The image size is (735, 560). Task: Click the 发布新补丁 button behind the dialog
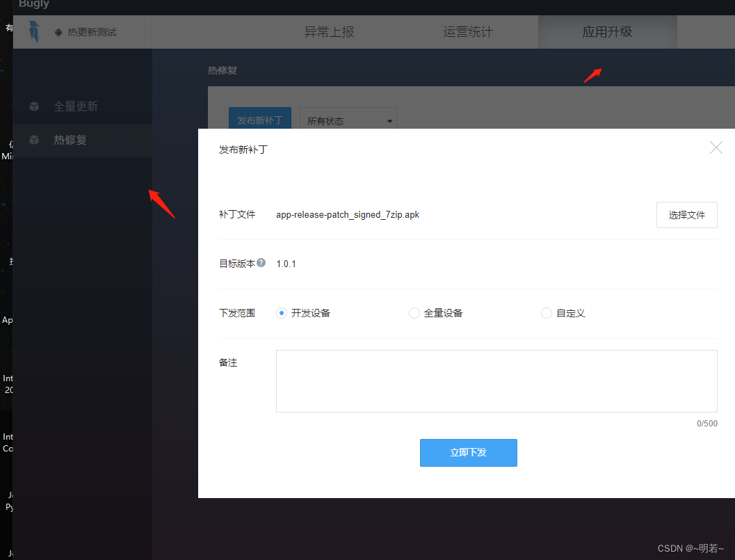(260, 119)
